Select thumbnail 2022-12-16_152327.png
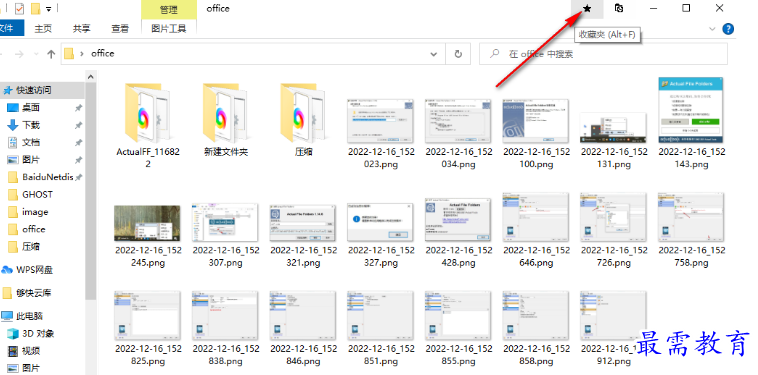The width and height of the screenshot is (758, 375). [x=381, y=236]
